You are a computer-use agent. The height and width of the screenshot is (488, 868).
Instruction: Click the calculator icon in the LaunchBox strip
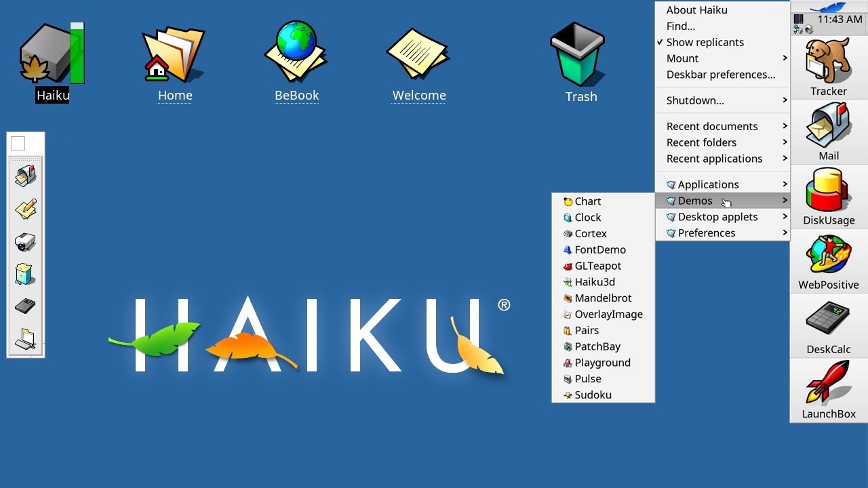point(25,304)
